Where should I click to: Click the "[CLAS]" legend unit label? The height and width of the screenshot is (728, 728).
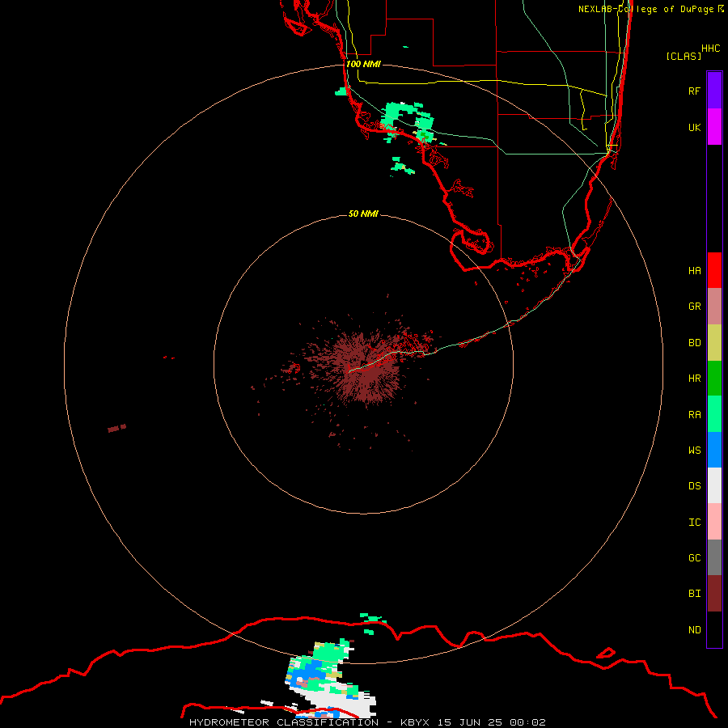684,56
